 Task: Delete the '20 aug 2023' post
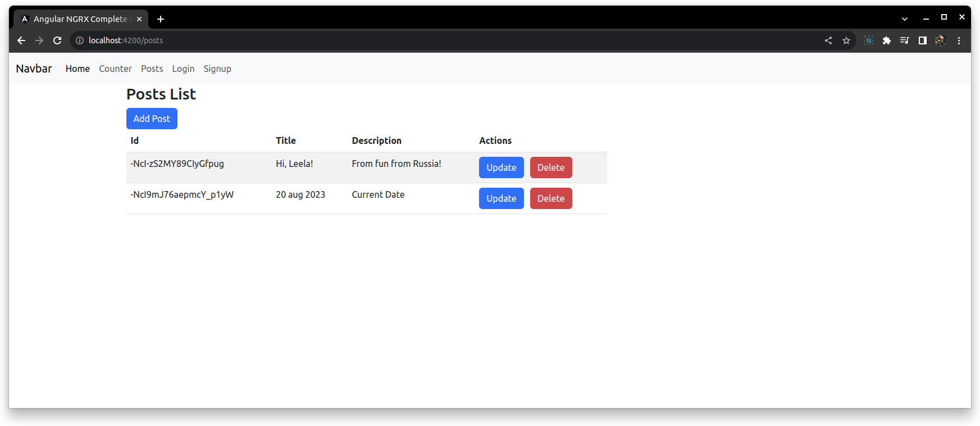[x=551, y=198]
